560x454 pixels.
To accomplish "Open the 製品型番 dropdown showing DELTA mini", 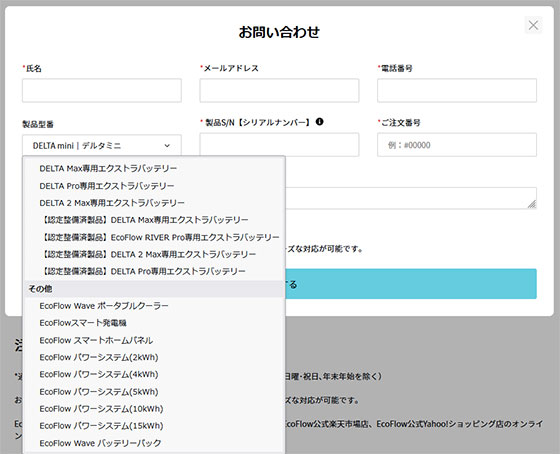I will tap(102, 145).
